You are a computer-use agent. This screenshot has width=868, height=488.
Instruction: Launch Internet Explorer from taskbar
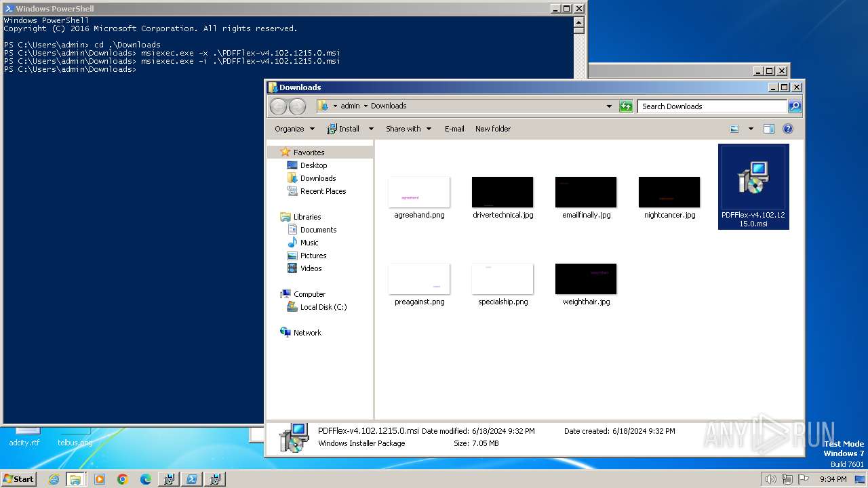pos(54,479)
